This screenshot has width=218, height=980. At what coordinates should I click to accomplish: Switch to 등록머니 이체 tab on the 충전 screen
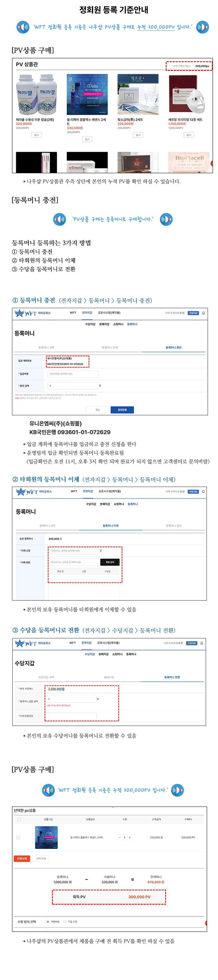(110, 348)
